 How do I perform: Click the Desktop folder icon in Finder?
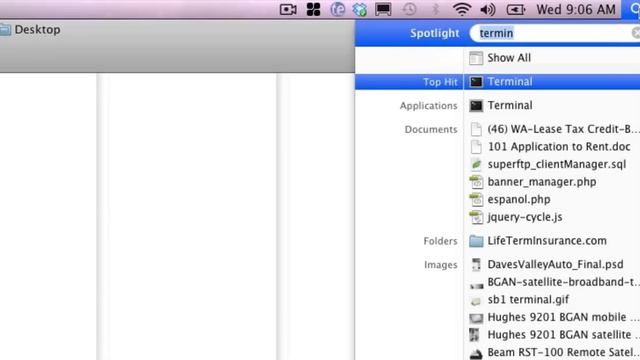5,30
